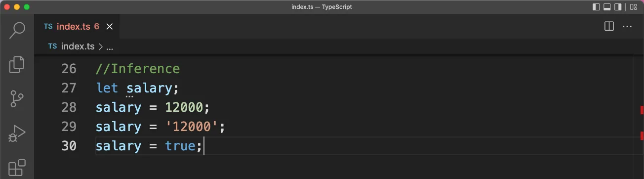This screenshot has height=179, width=644.
Task: Open the Extensions view
Action: [x=17, y=167]
